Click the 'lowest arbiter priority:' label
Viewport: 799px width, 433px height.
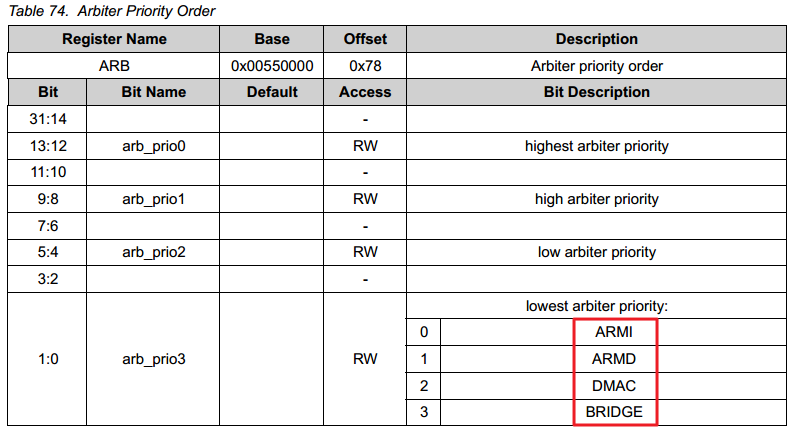coord(596,304)
